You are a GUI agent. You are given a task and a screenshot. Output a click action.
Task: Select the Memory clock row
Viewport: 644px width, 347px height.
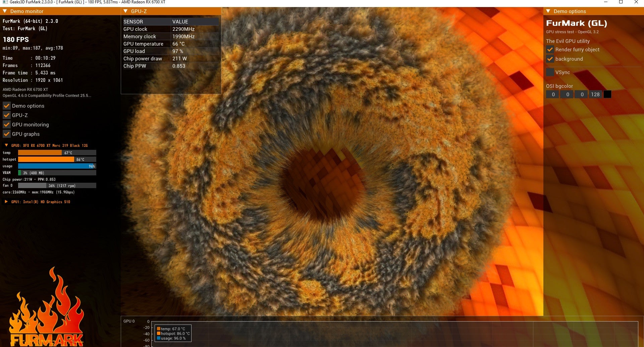pos(171,37)
